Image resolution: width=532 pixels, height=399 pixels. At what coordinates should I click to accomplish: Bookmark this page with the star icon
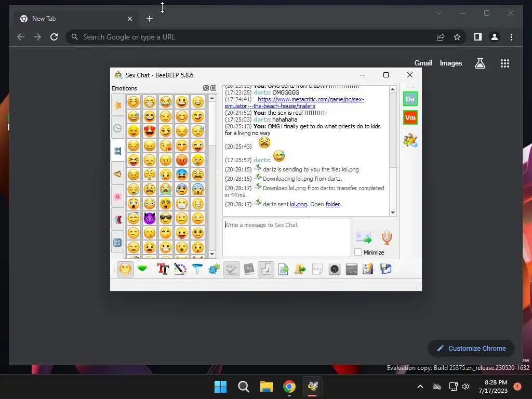457,37
